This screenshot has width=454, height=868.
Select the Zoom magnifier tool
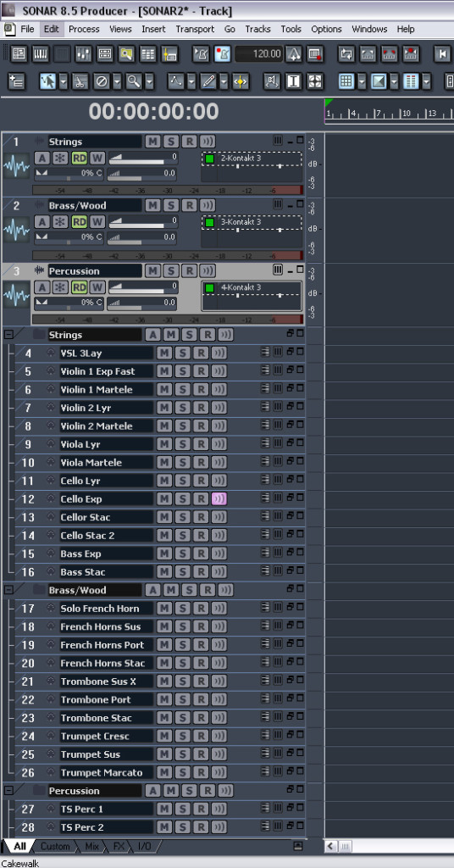134,81
